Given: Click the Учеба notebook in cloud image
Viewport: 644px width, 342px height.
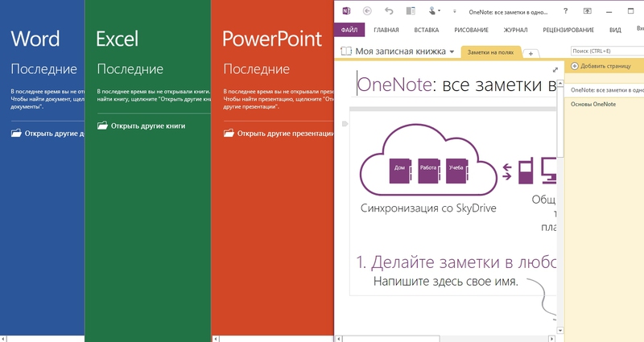Looking at the screenshot, I should [456, 171].
